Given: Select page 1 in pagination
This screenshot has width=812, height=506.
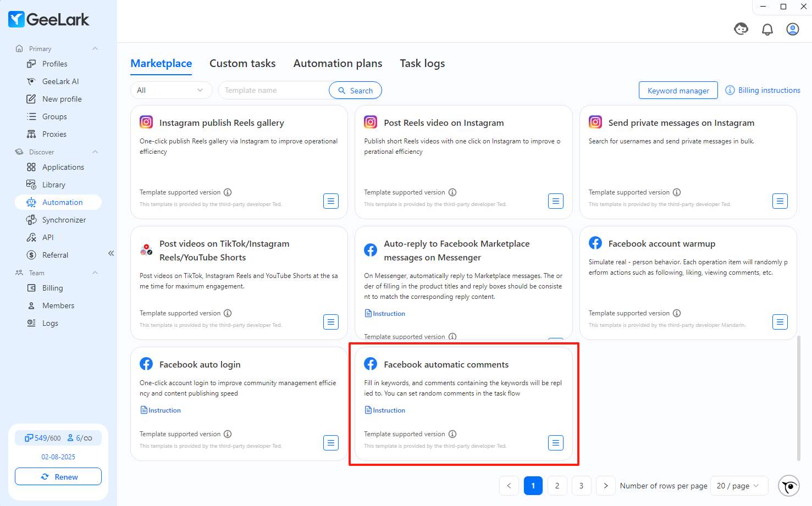Looking at the screenshot, I should pos(533,486).
